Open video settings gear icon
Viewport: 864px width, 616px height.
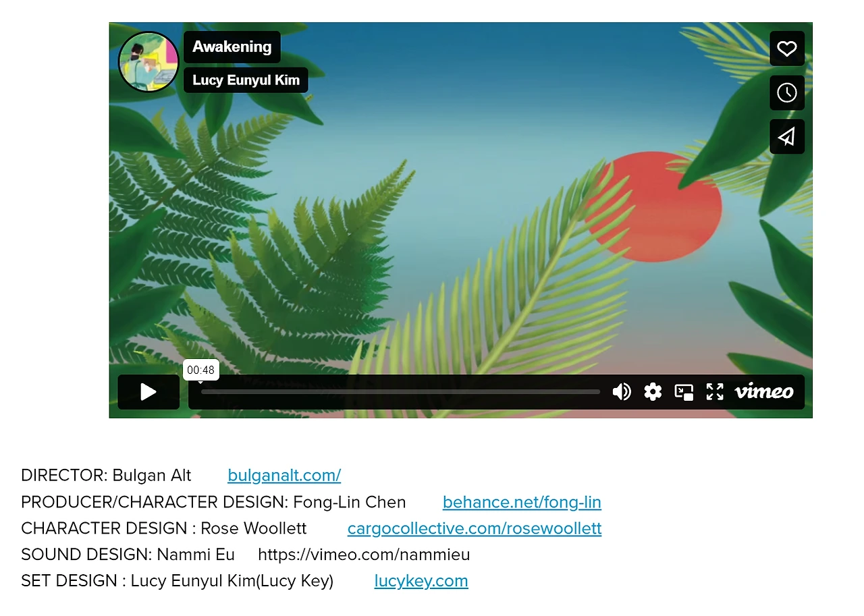pos(653,392)
